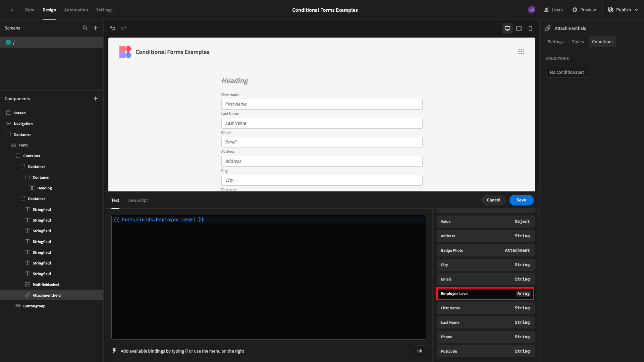Select the root screen color square
The image size is (644, 362).
click(x=8, y=42)
